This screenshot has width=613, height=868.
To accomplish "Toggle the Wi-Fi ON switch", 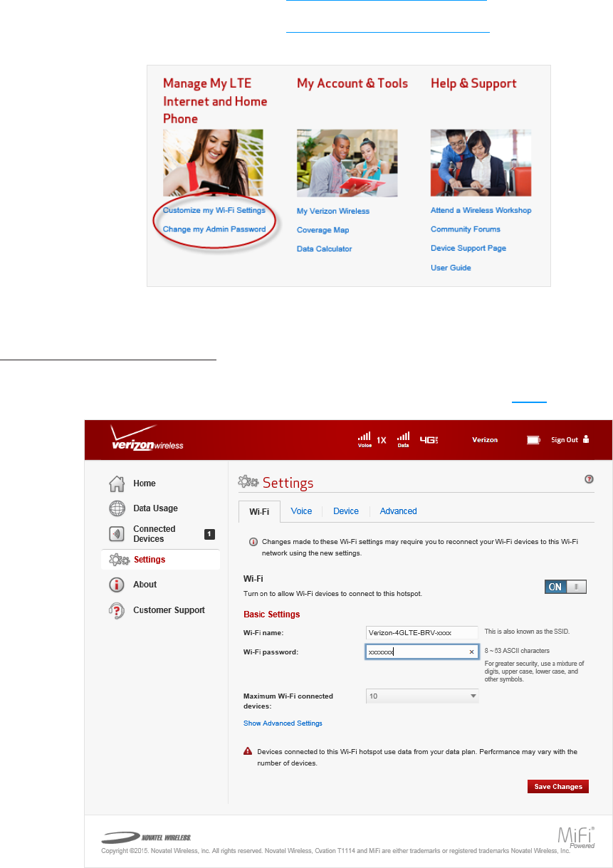I will (x=566, y=587).
